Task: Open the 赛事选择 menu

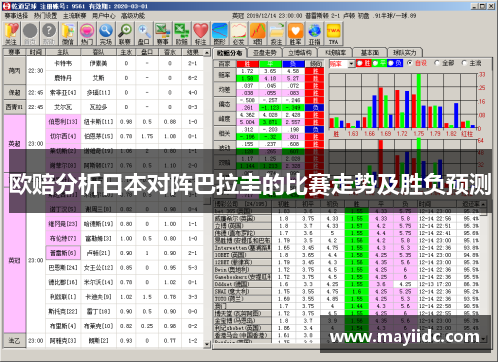Action: tap(16, 16)
